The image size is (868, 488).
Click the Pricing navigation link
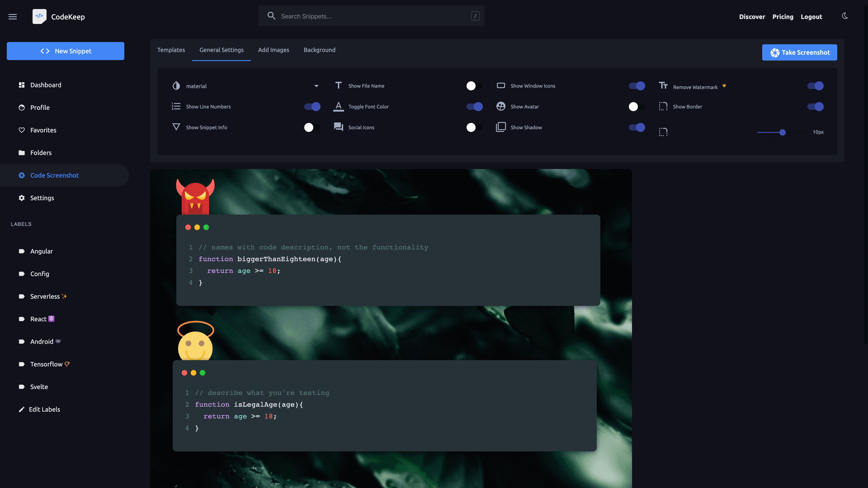tap(783, 16)
